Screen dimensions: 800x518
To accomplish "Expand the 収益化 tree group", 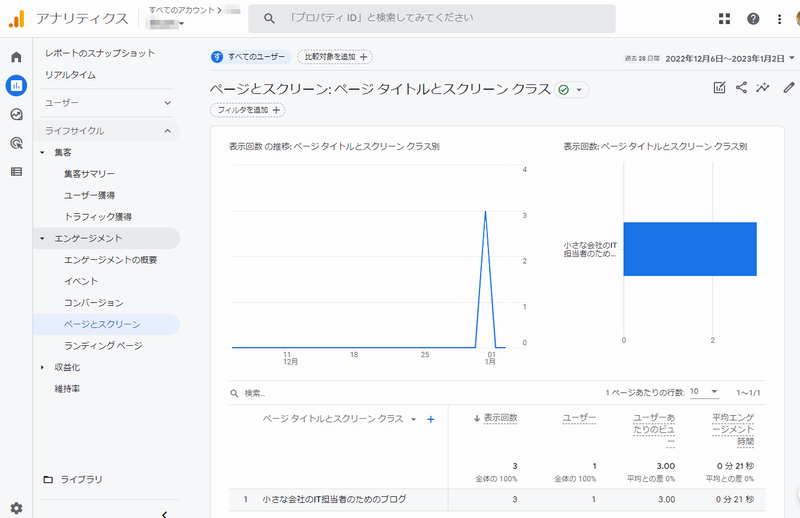I will [x=42, y=367].
